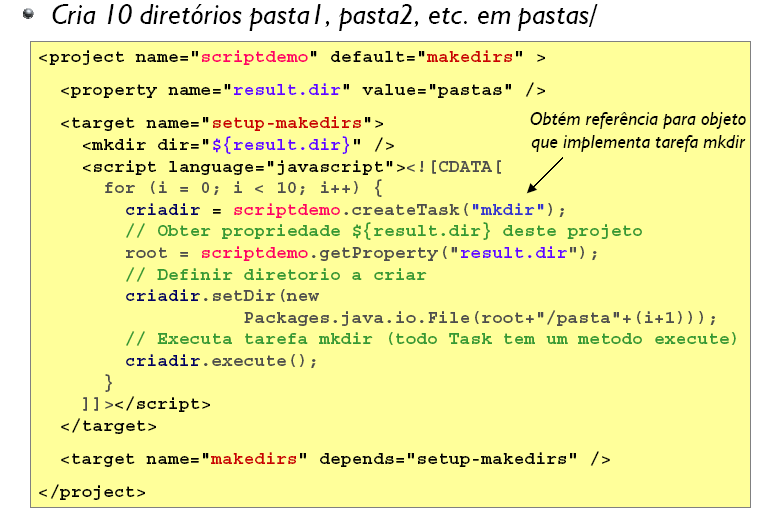Click target name 'makedirs' in last target tag
Screen dimensions: 757x511
click(x=254, y=458)
